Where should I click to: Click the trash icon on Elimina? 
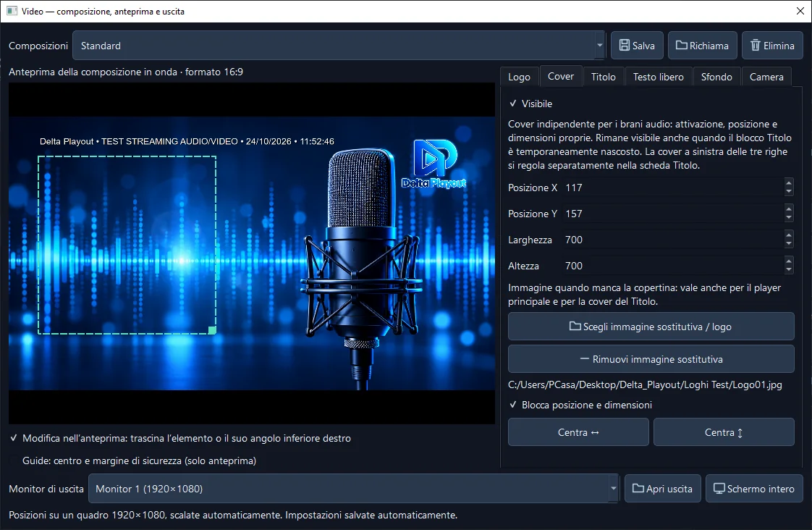(756, 46)
